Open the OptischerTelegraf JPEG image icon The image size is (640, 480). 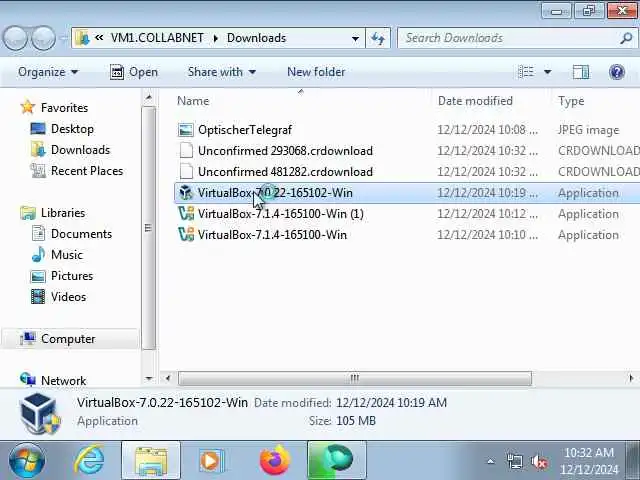(x=186, y=130)
